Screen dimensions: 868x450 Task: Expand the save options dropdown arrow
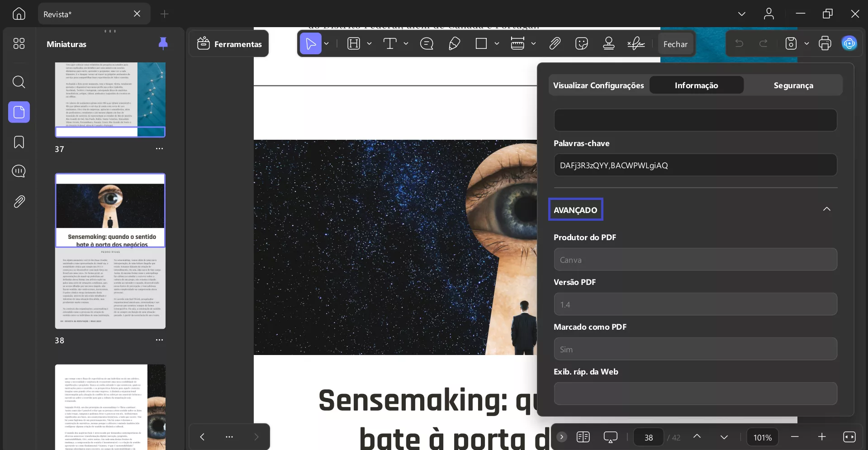pyautogui.click(x=806, y=43)
